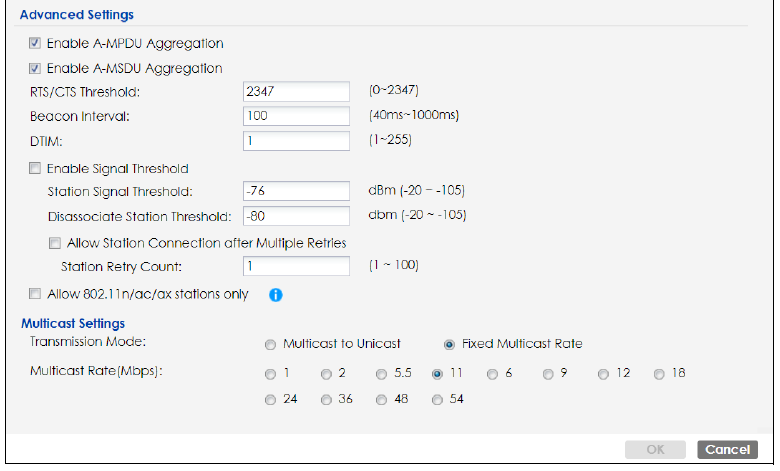Click the OK button
Image resolution: width=780 pixels, height=471 pixels.
(655, 450)
